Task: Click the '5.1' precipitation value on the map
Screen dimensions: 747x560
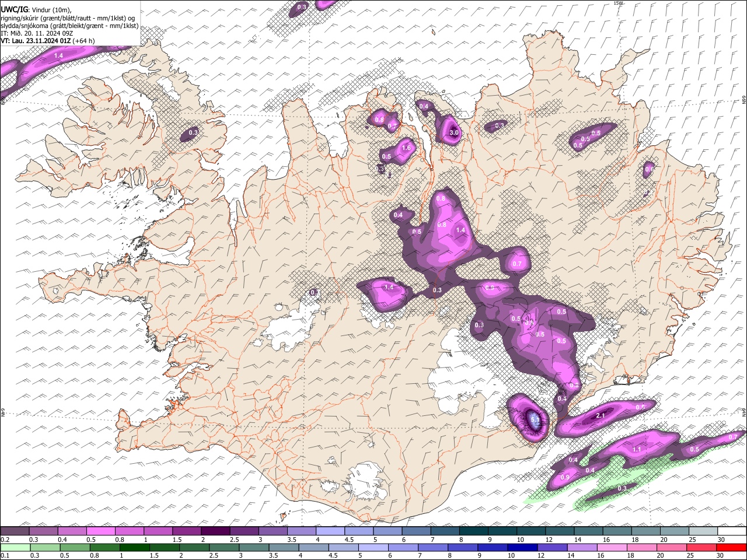Action: pyautogui.click(x=536, y=419)
